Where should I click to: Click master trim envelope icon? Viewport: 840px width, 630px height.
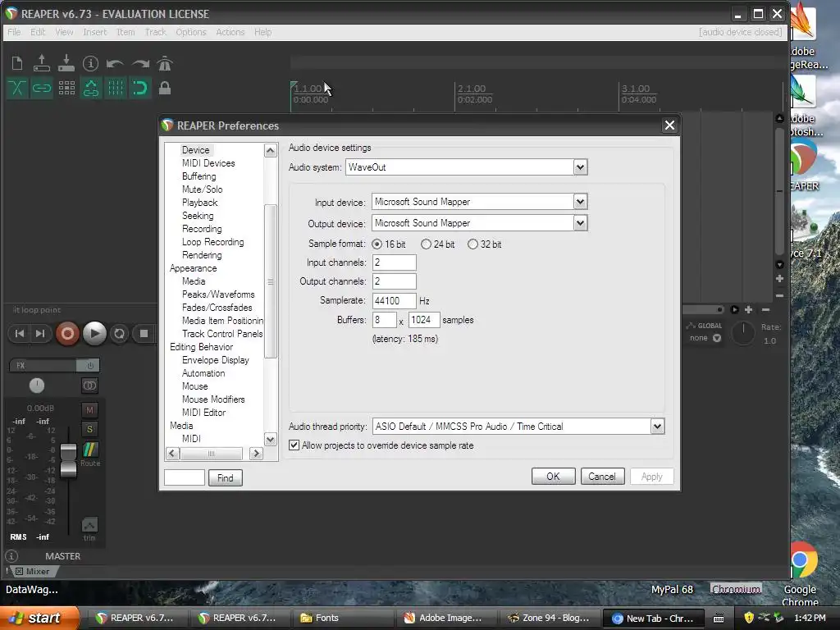point(89,525)
